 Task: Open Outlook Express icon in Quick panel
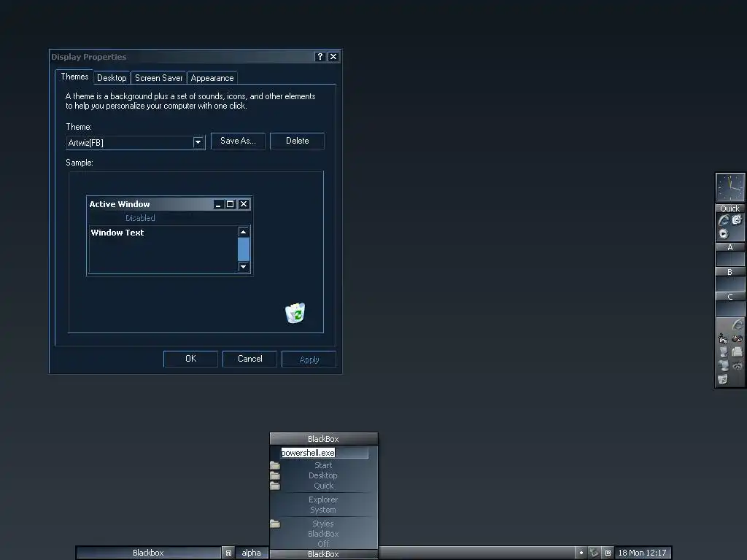[737, 219]
